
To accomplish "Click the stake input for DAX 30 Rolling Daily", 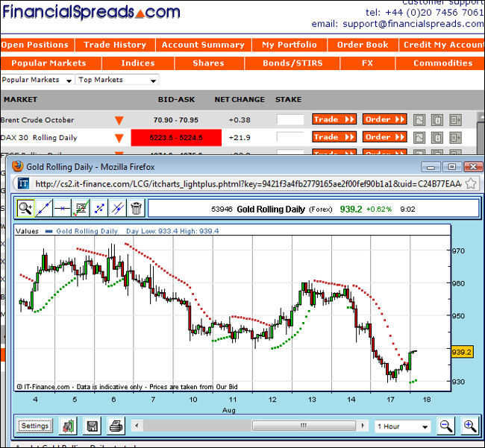I will [290, 137].
